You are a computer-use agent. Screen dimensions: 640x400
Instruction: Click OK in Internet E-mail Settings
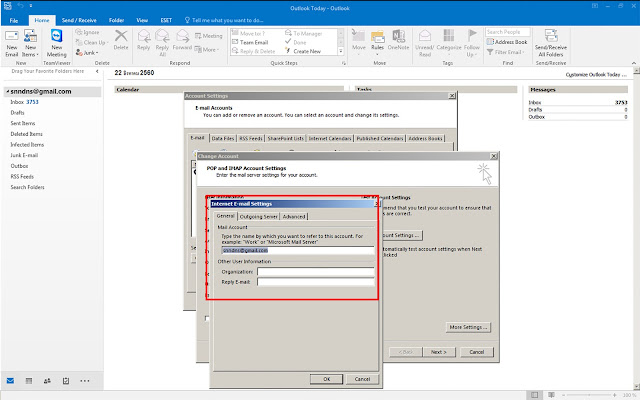(x=327, y=379)
